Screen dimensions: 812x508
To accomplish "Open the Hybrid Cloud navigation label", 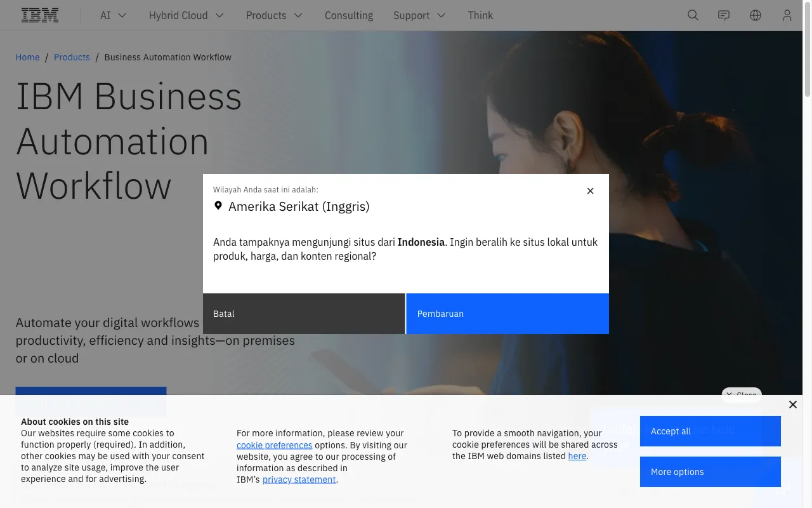I will [178, 15].
